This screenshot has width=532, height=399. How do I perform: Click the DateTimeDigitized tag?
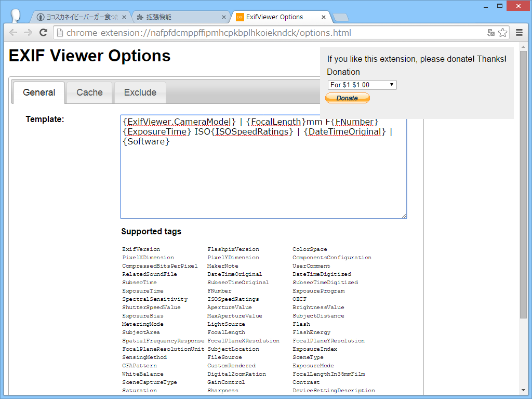click(322, 274)
